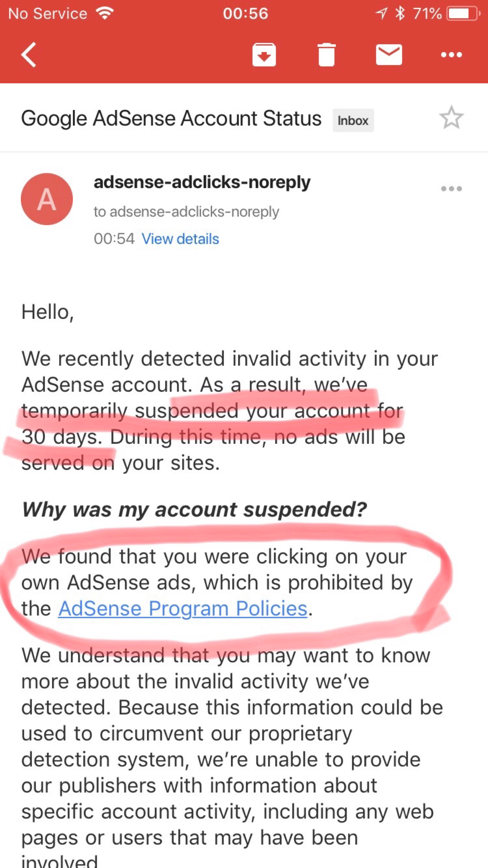
Task: Star the Google AdSense Account Status email
Action: pos(451,118)
